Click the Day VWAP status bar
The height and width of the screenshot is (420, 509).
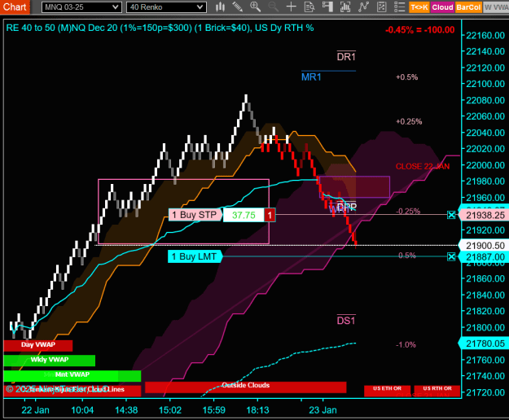[38, 345]
